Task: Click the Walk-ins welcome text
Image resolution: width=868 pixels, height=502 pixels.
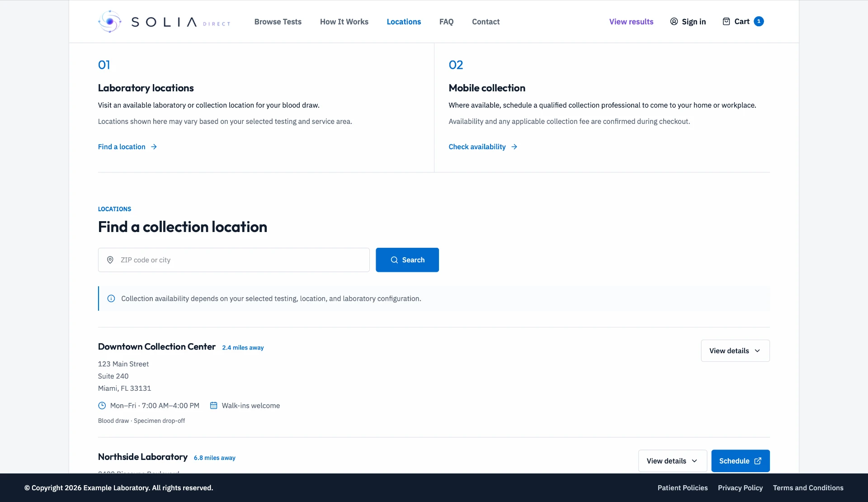Action: point(250,406)
